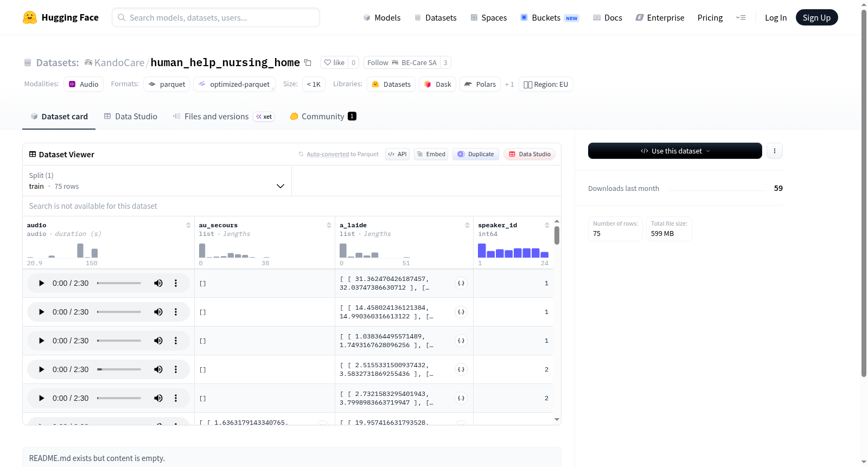The width and height of the screenshot is (868, 467).
Task: Seek the audio slider in the 2.5155 row
Action: (119, 369)
